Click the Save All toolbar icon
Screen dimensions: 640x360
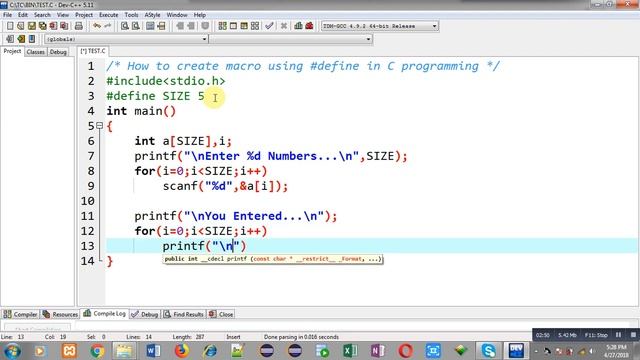42,26
